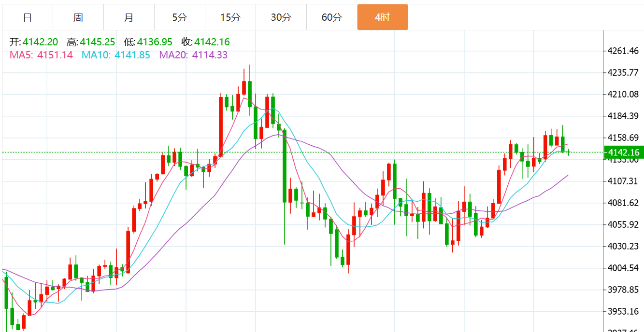Screen dimensions: 644x332
Task: Select the 30分 chart interval tab
Action: click(281, 18)
